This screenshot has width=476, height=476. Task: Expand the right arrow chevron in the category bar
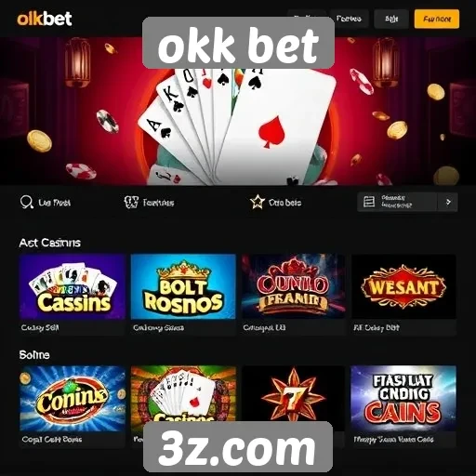click(448, 202)
